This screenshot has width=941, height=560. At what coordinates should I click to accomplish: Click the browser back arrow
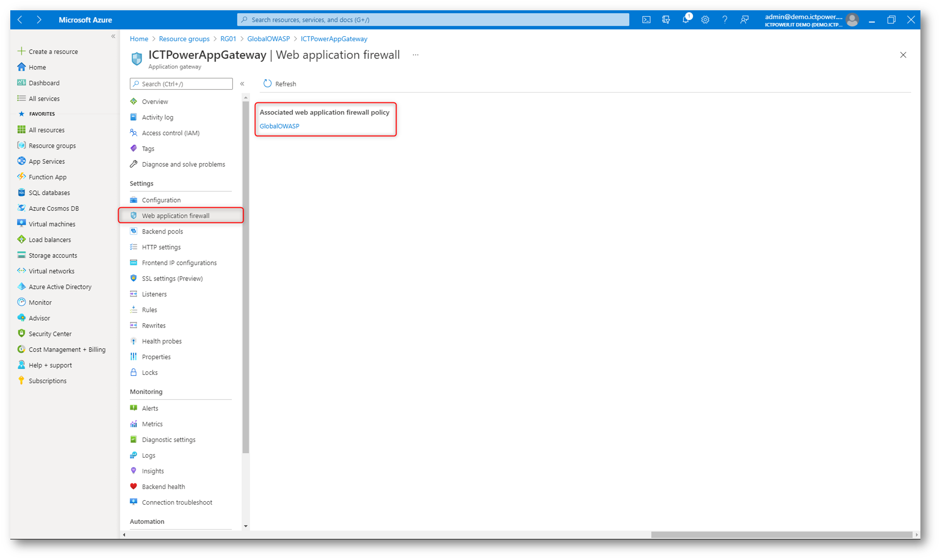pyautogui.click(x=20, y=20)
